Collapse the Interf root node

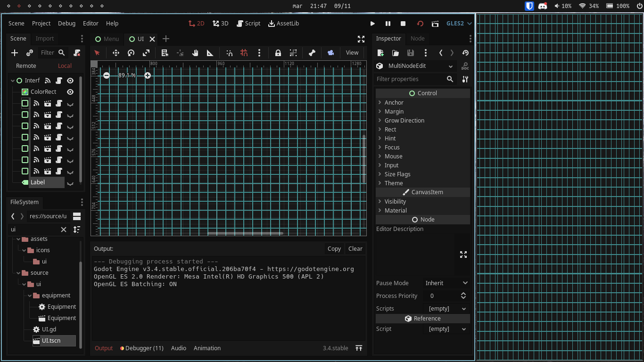13,81
